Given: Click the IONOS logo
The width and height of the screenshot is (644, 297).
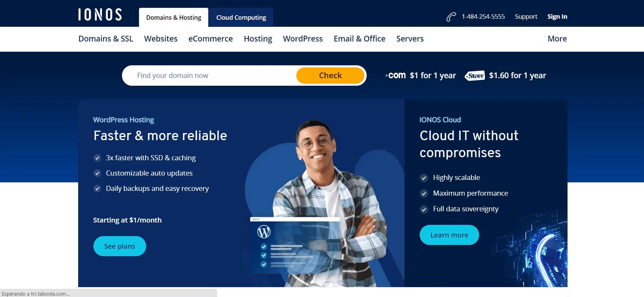Looking at the screenshot, I should pos(100,15).
